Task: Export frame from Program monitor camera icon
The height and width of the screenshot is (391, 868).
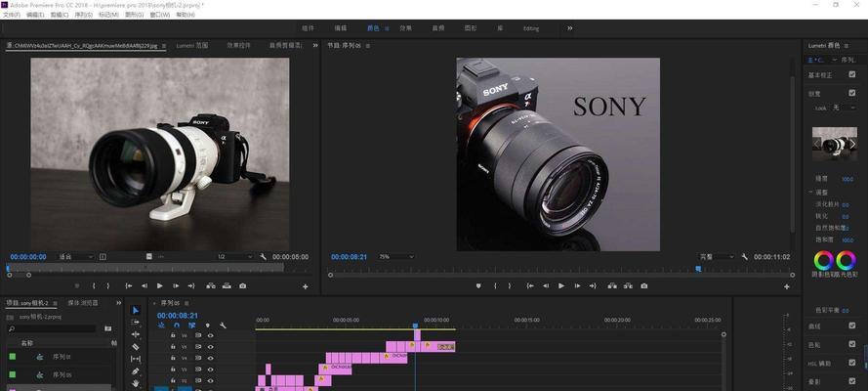Action: 643,285
